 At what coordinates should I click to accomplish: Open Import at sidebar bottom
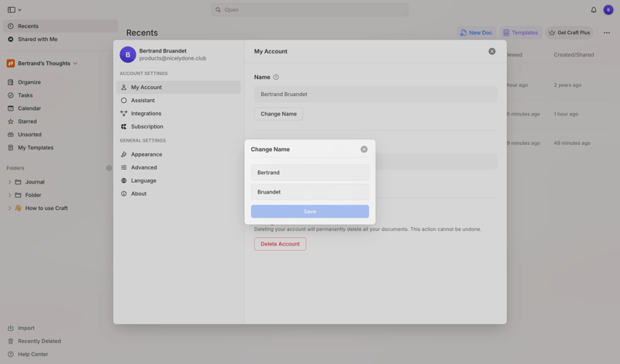pos(26,328)
